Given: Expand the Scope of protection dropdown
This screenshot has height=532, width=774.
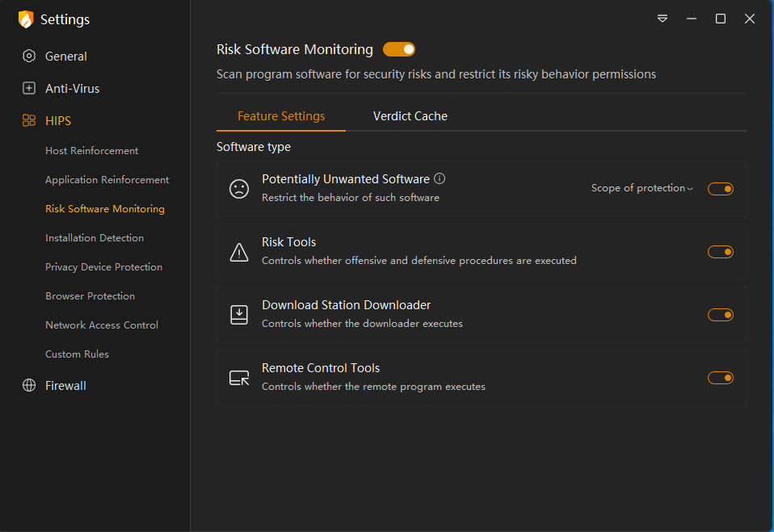Looking at the screenshot, I should pos(642,188).
